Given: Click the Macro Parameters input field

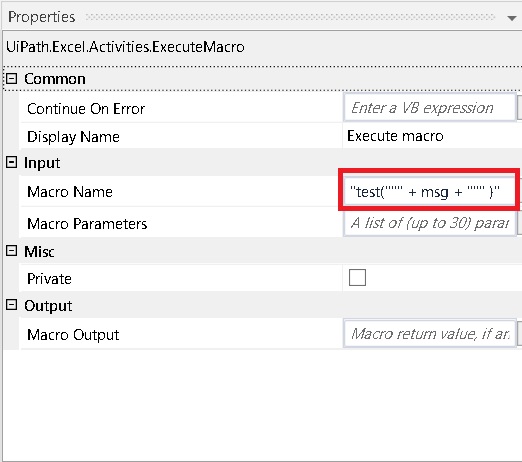Looking at the screenshot, I should [x=430, y=223].
